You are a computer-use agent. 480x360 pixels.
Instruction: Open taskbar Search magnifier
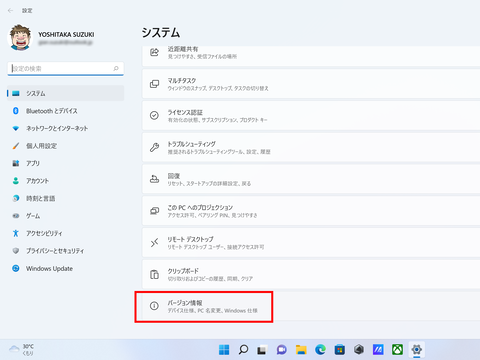point(243,350)
